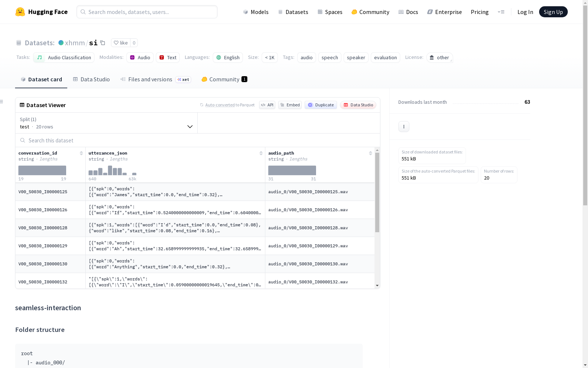Click the table vertical scrollbar thumb
588x368 pixels.
(x=377, y=192)
